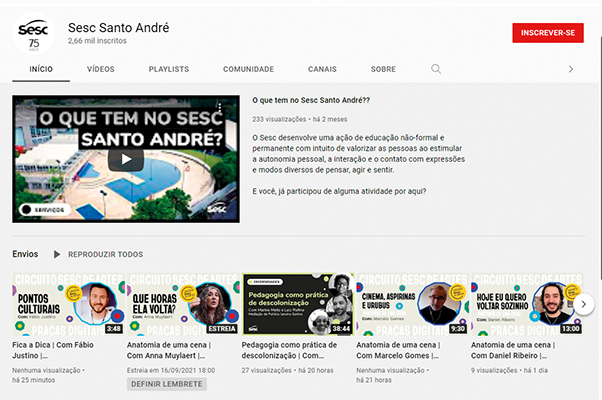Select the CANAIS tab
This screenshot has height=400, width=602.
[x=322, y=69]
